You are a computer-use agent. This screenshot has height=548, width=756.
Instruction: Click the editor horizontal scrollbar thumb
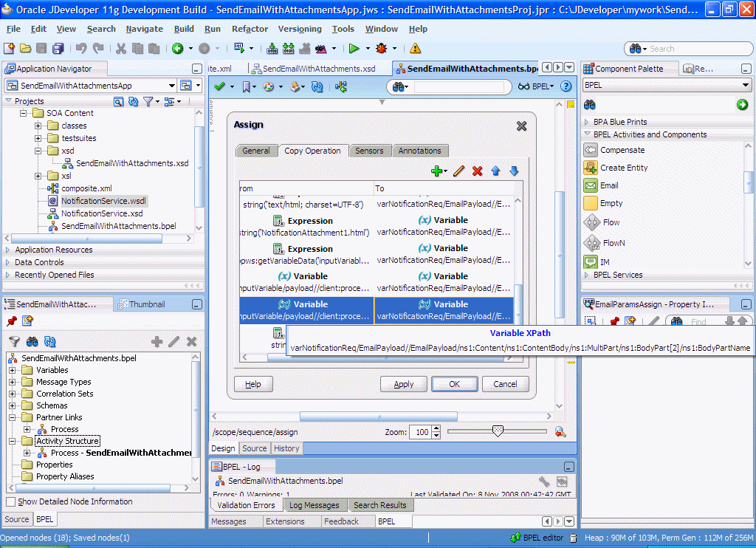379,417
